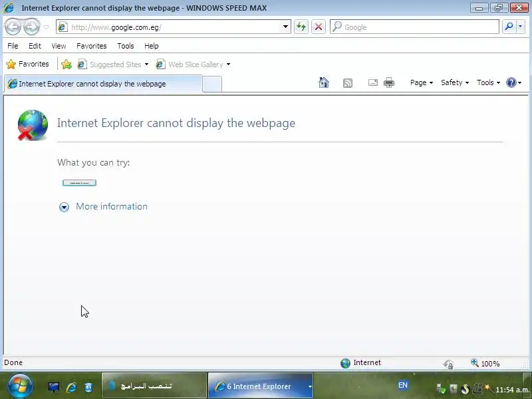Open Web Slice Gallery link

coord(190,64)
